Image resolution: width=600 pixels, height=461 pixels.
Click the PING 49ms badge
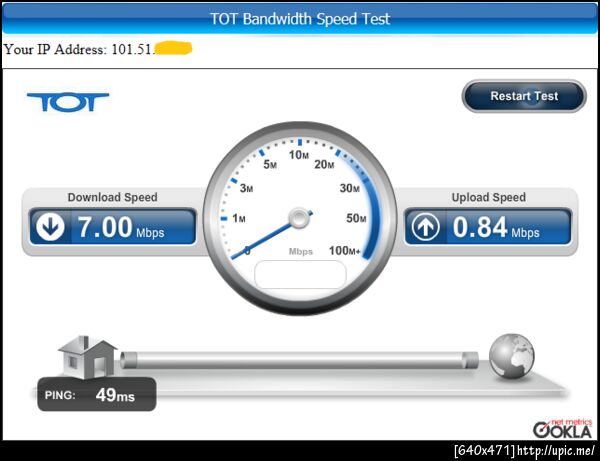point(97,394)
